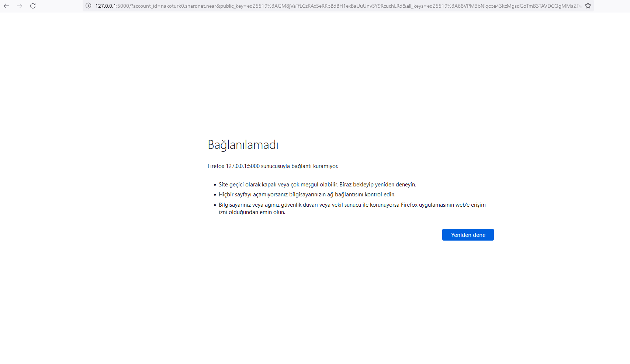
Task: Open site information icon in address bar
Action: (89, 6)
